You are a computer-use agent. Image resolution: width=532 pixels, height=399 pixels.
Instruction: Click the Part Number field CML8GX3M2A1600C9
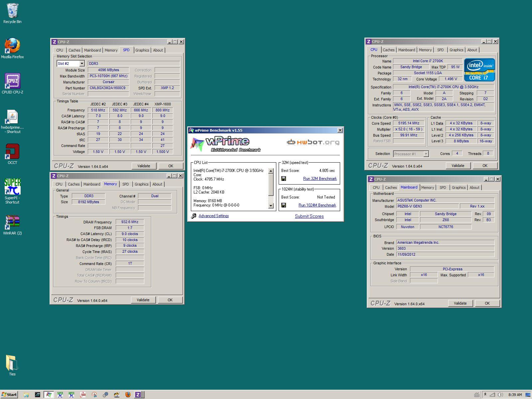coord(108,88)
